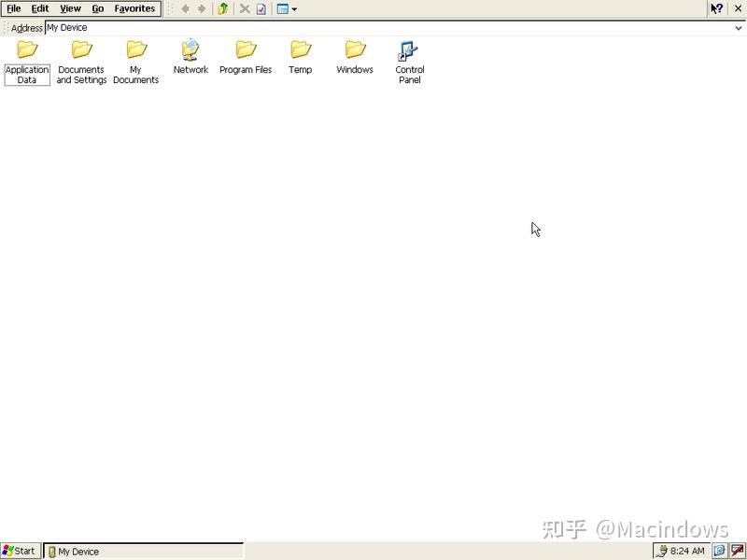Click the Views toolbar icon
The image size is (747, 560).
pyautogui.click(x=280, y=9)
